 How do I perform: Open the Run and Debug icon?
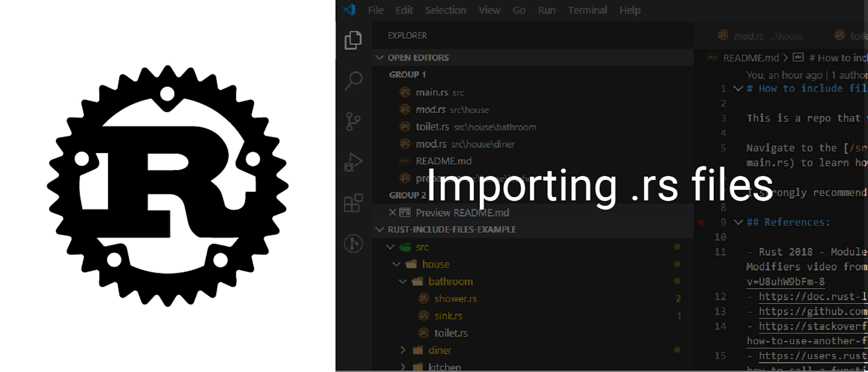(x=353, y=162)
